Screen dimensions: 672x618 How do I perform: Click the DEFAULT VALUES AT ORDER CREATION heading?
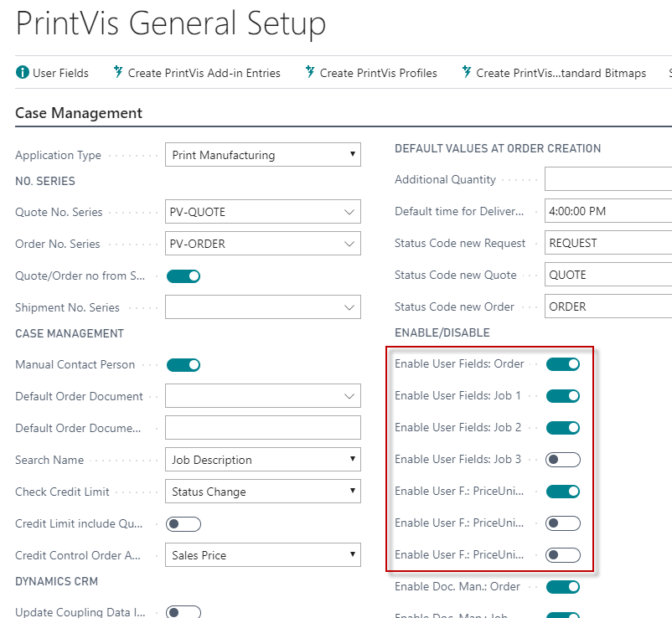[x=498, y=148]
